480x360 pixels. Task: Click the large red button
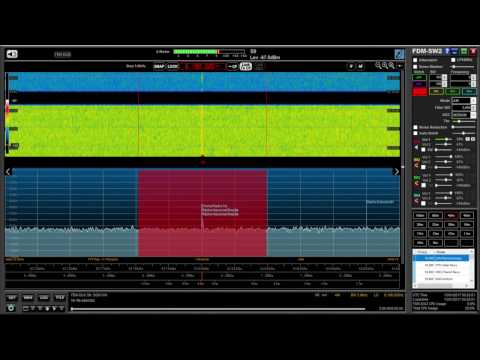click(x=419, y=92)
